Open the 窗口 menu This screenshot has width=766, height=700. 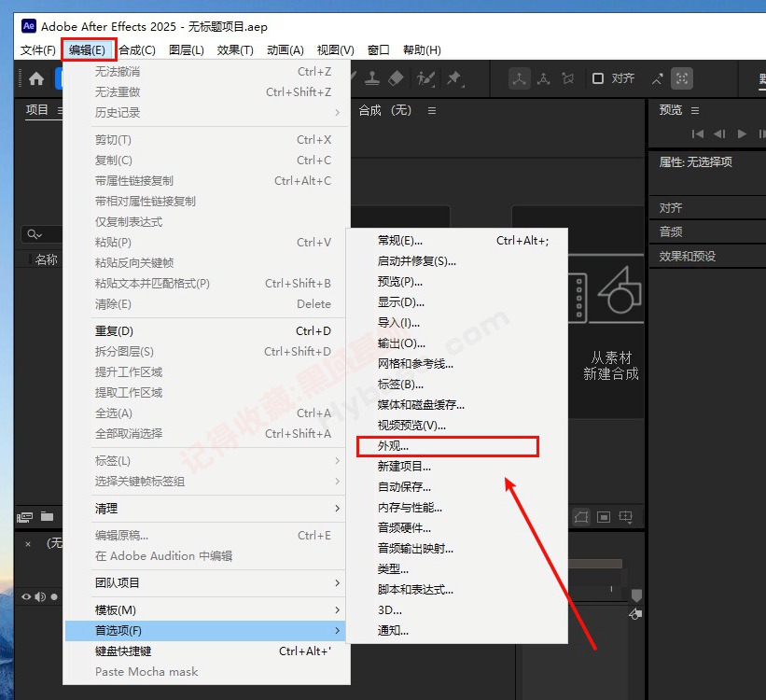pyautogui.click(x=378, y=49)
